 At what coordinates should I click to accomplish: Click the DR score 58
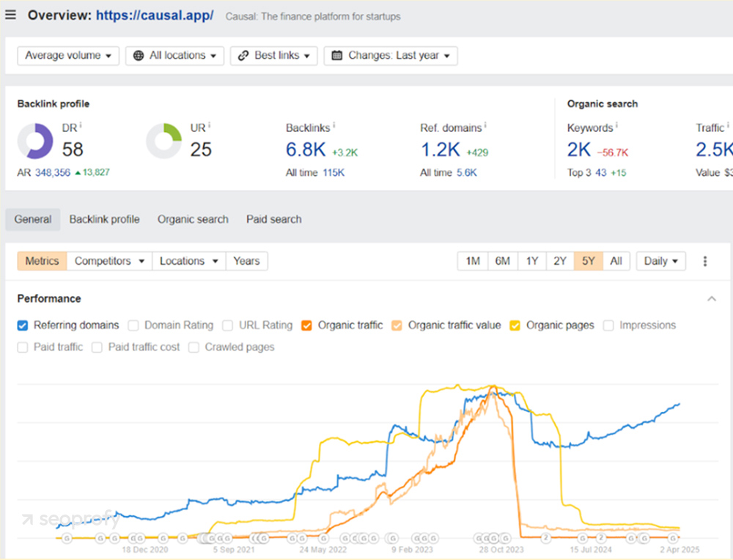[x=73, y=150]
